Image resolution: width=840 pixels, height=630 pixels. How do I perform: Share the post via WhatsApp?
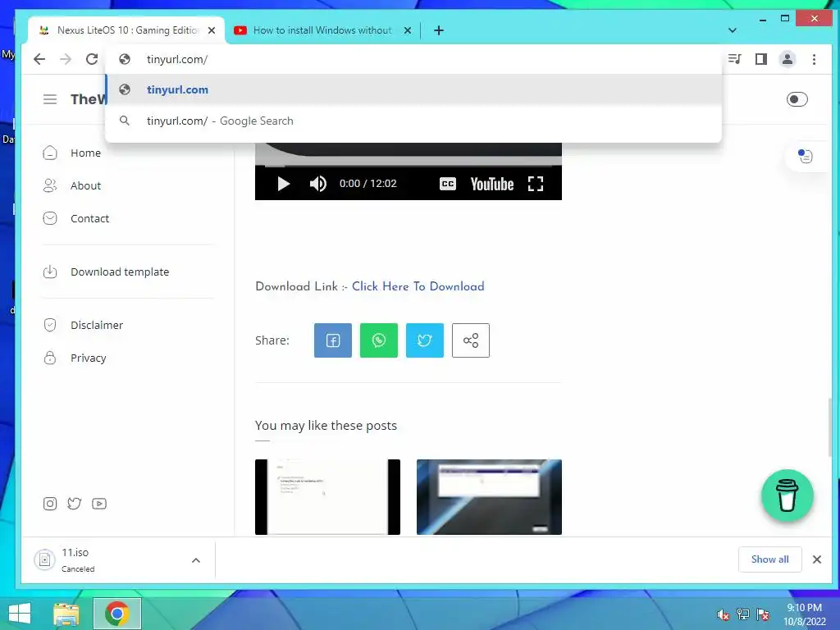click(379, 340)
